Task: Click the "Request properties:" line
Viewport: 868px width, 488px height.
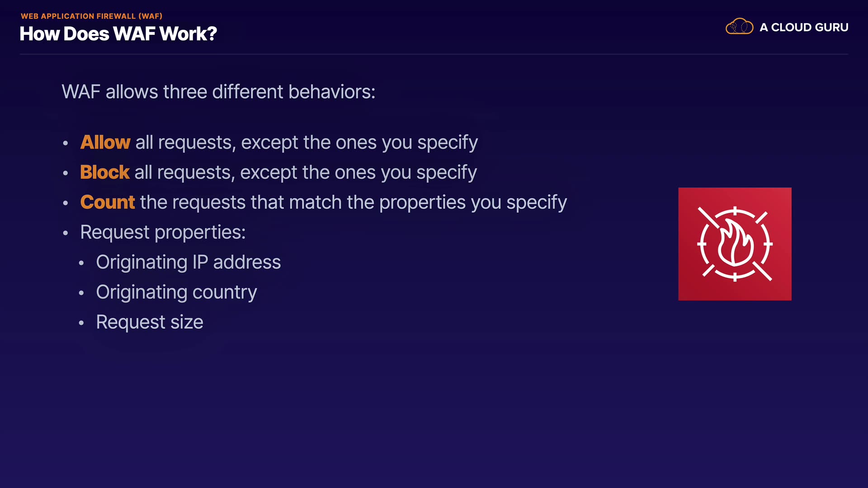Action: point(163,232)
